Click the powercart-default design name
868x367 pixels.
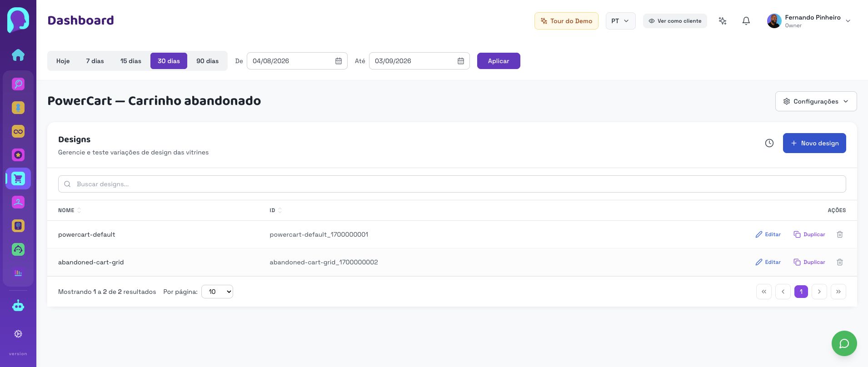click(87, 234)
